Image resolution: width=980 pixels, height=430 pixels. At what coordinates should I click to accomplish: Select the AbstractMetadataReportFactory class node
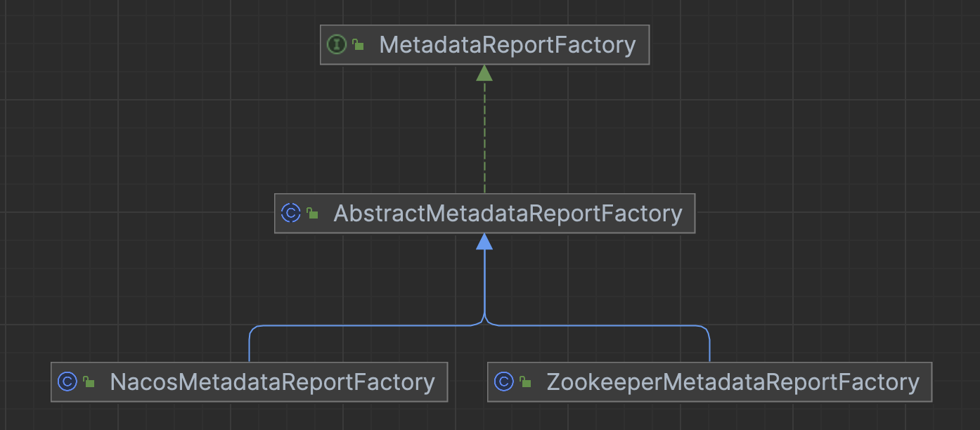(x=484, y=214)
